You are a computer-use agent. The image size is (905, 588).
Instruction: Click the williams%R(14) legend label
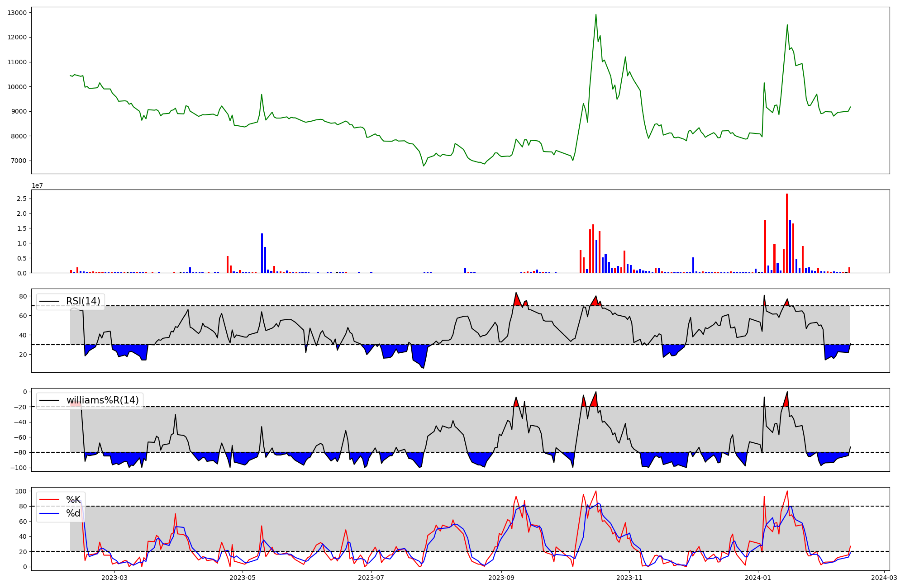pos(102,400)
